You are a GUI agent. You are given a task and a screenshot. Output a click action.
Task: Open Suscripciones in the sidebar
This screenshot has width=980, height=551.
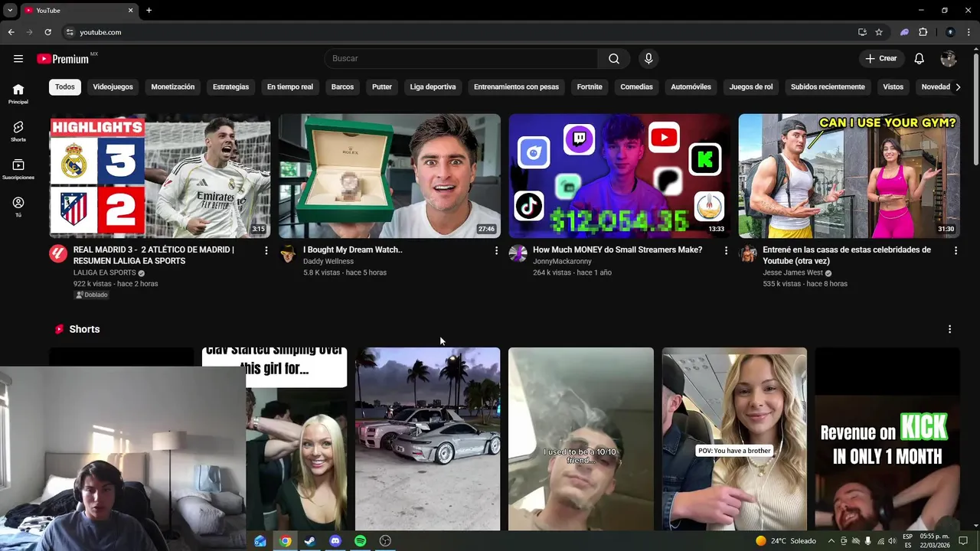coord(18,169)
